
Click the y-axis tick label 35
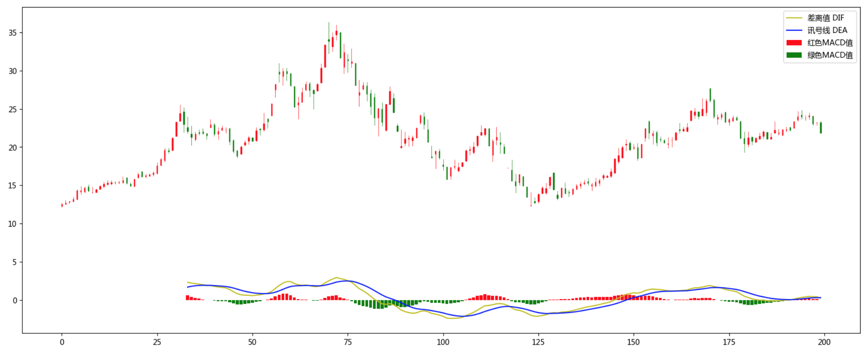pos(13,33)
